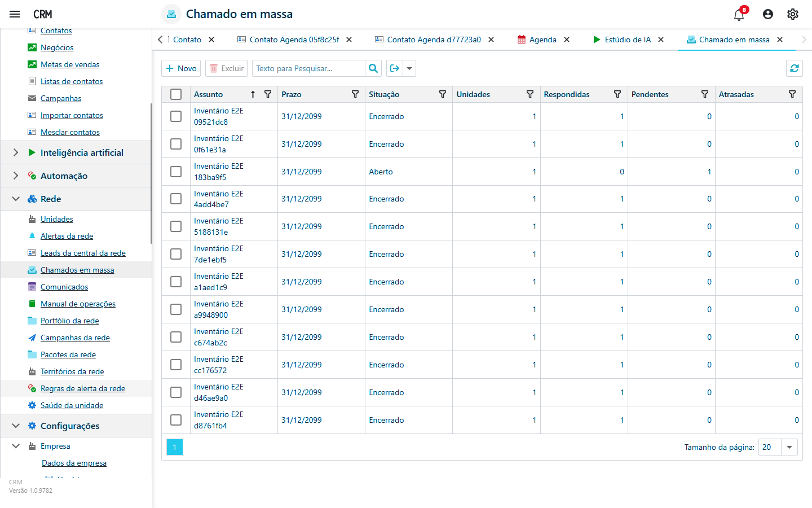This screenshot has width=812, height=508.
Task: Check the row Inventário E2E 09521dc8
Action: pos(176,116)
